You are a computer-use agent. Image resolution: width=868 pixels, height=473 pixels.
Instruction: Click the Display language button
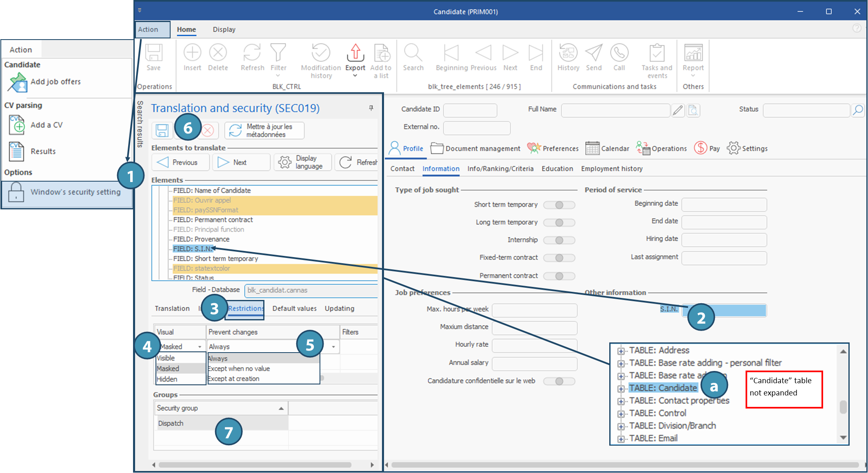[302, 162]
